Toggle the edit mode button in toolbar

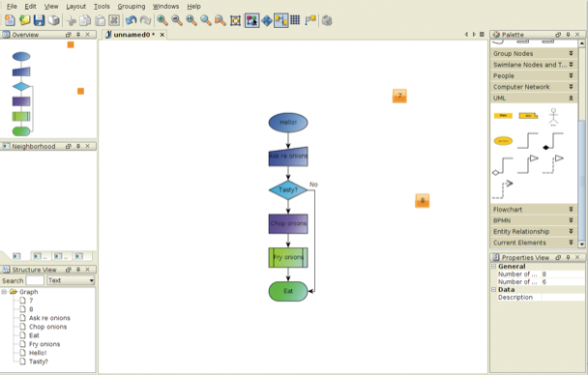[252, 20]
